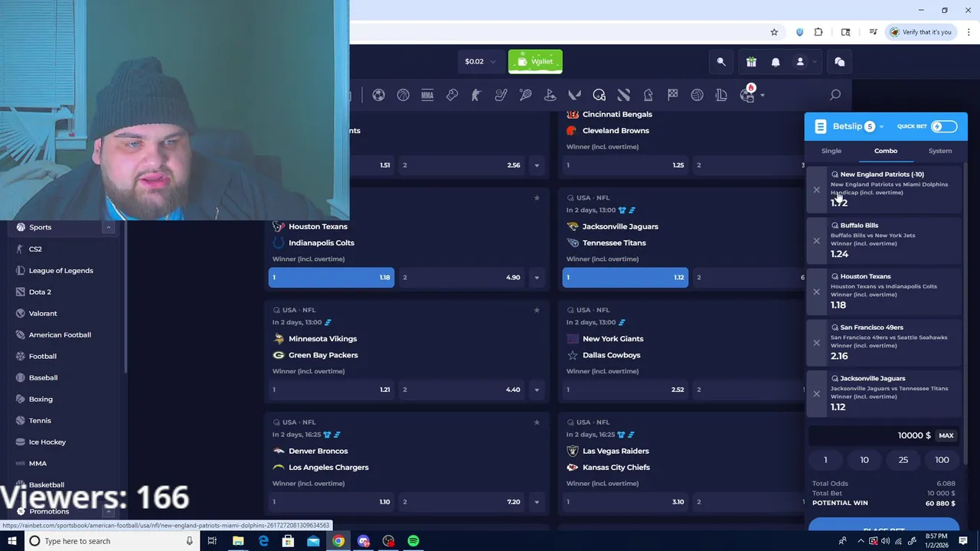
Task: Toggle the Quick Bet switch
Action: pos(944,126)
